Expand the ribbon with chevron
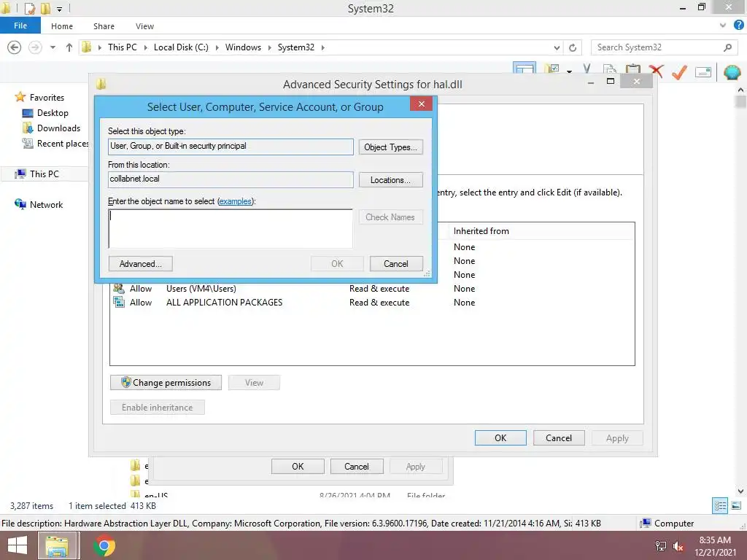The height and width of the screenshot is (560, 747). (x=723, y=26)
